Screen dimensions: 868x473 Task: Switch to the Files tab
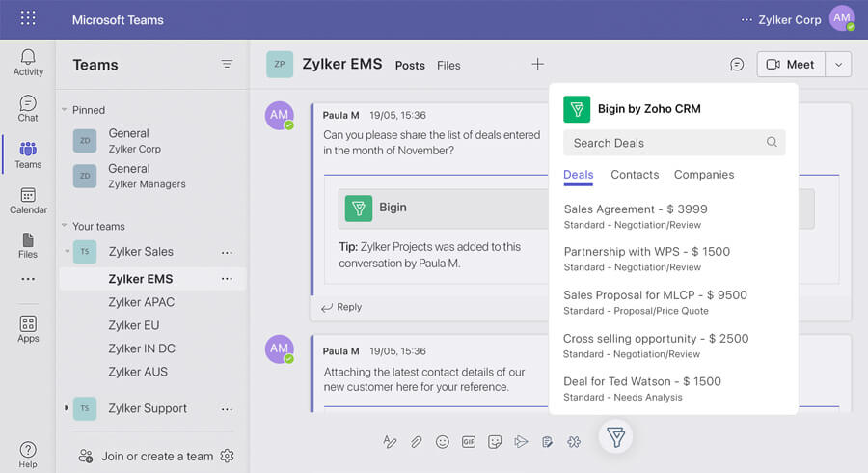pos(448,66)
